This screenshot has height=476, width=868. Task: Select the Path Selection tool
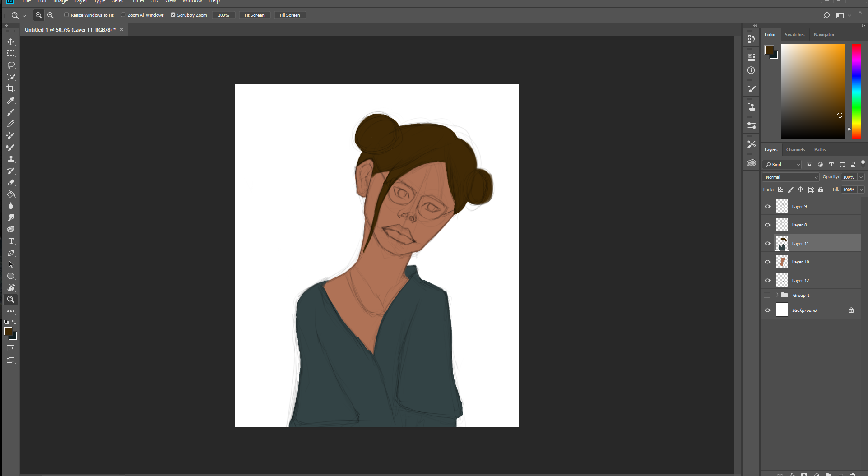(11, 264)
